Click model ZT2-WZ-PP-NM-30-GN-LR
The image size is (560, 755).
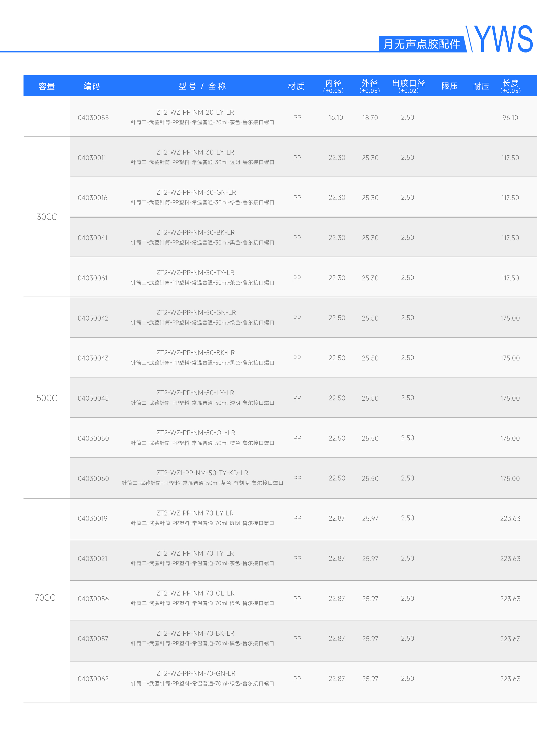click(x=196, y=192)
